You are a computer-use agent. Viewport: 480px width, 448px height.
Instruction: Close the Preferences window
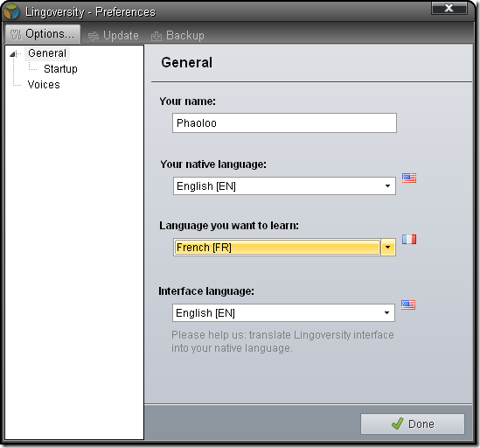click(x=449, y=8)
